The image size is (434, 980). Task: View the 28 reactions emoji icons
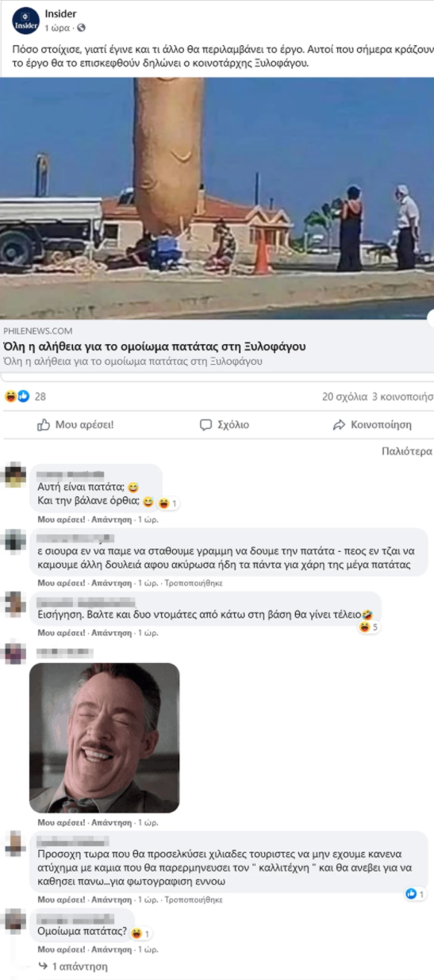(x=17, y=396)
